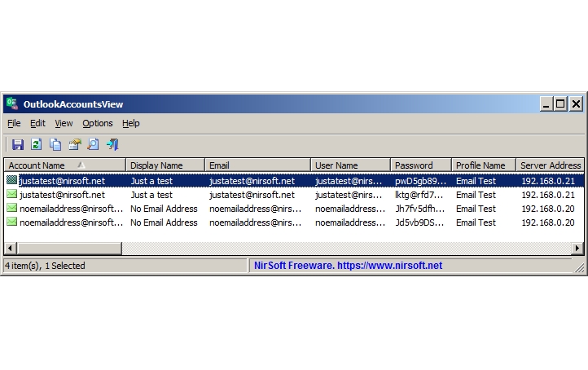Image resolution: width=588 pixels, height=370 pixels.
Task: Sort by the Email column header
Action: point(258,165)
